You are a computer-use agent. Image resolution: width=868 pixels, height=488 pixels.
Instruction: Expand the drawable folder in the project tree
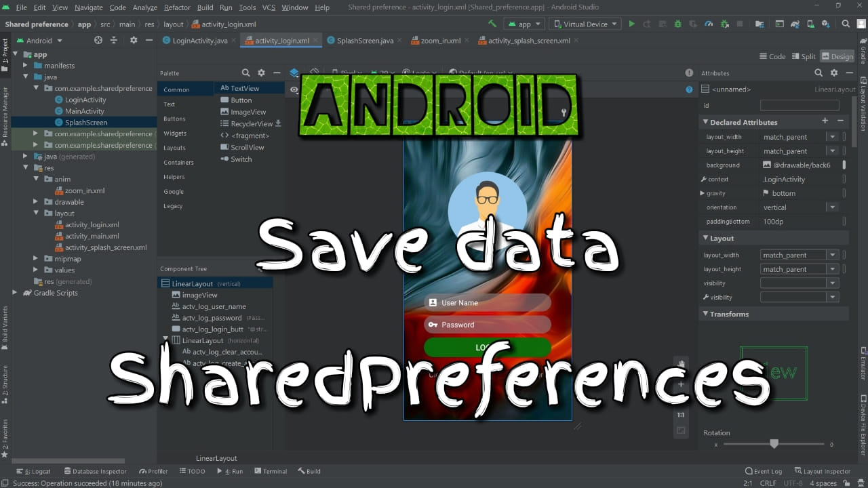point(36,202)
